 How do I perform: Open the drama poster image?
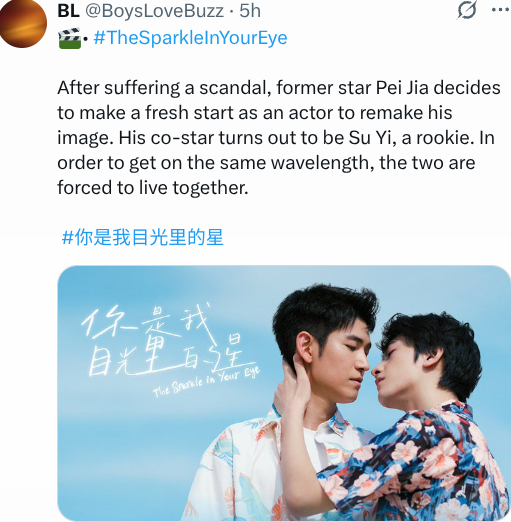point(284,393)
